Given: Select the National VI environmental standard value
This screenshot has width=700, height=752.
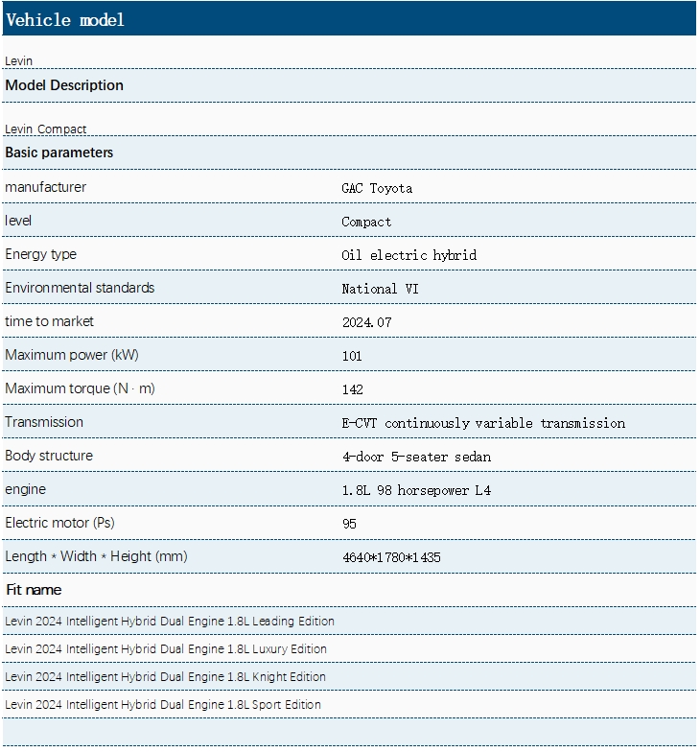Looking at the screenshot, I should [x=380, y=289].
